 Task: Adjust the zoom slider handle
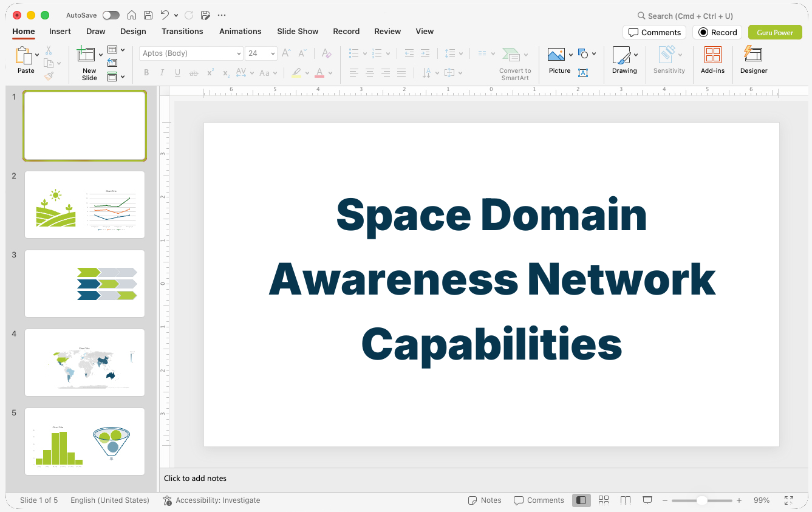point(702,500)
